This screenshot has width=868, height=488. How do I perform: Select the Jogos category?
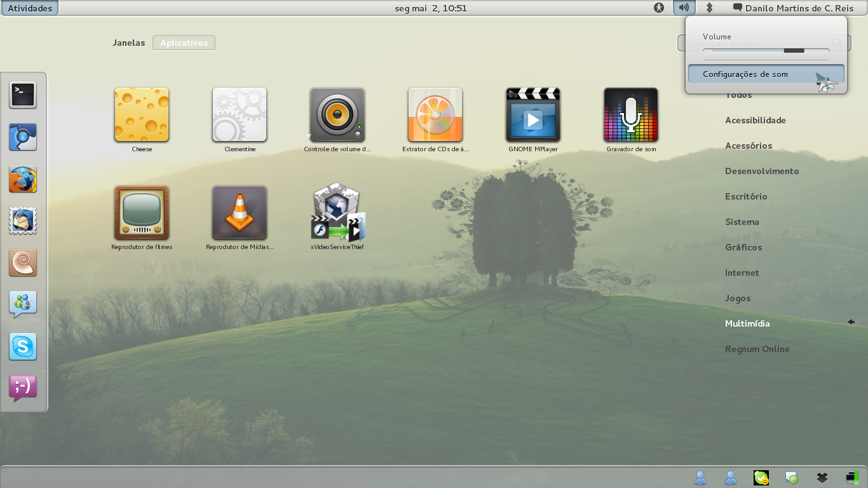[738, 298]
